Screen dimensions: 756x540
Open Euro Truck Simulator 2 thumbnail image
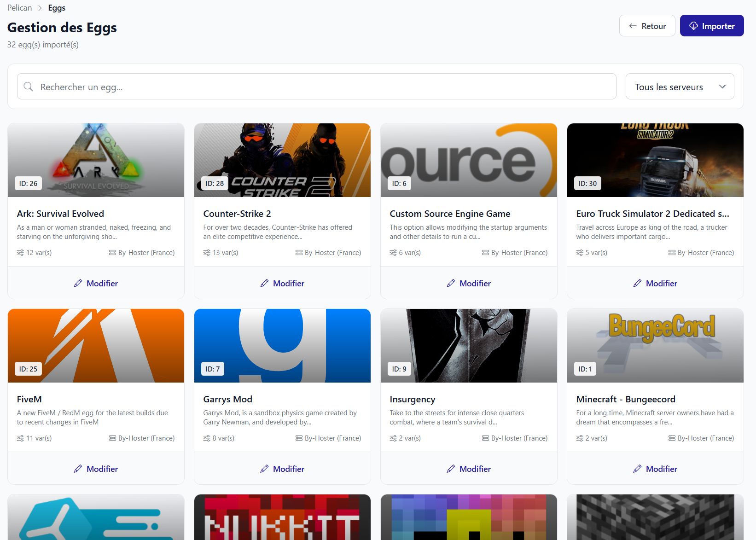(655, 160)
